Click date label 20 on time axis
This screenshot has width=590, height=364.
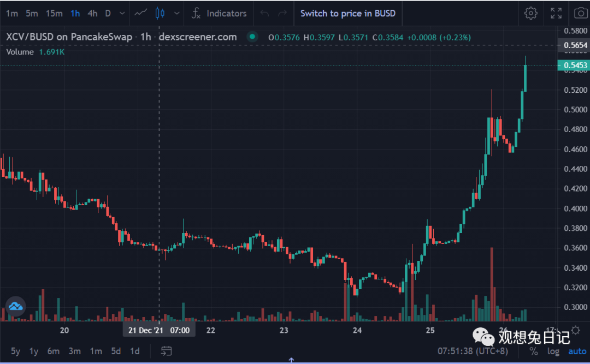coord(64,330)
